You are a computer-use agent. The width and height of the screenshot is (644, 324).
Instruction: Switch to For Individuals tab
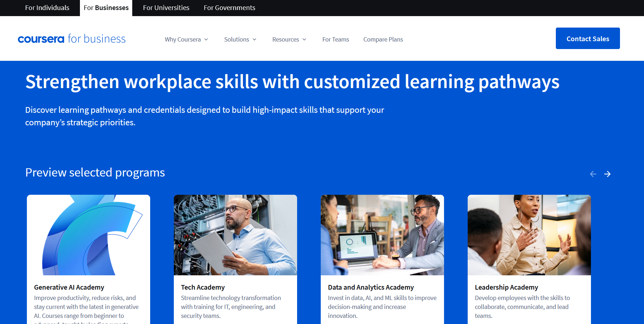pyautogui.click(x=47, y=8)
